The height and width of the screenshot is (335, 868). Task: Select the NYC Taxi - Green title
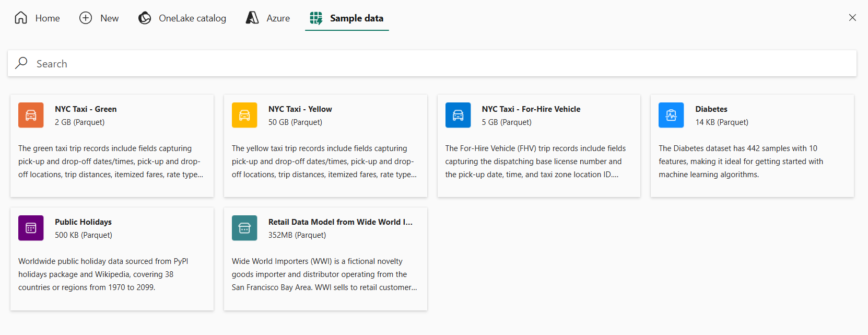pos(86,109)
